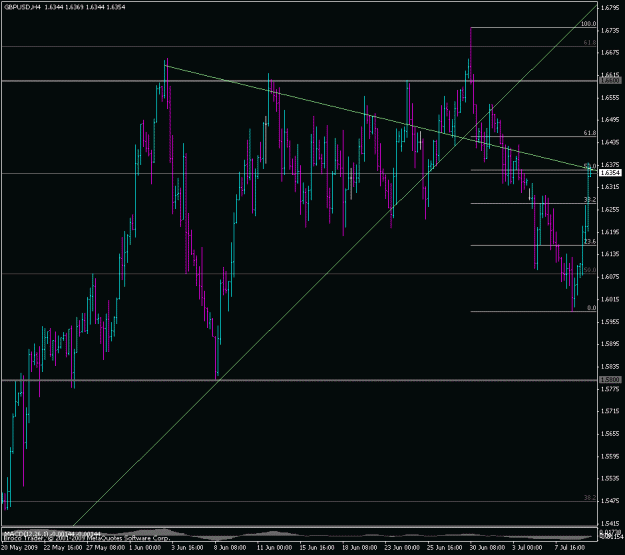Click the MetaQuotes Software Corp. copyright text

coord(86,537)
